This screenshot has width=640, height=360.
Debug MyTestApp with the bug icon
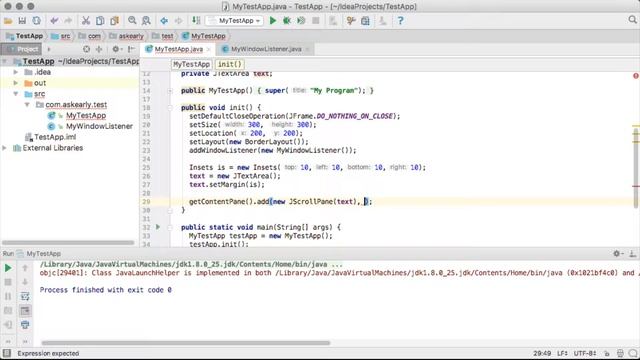[287, 20]
